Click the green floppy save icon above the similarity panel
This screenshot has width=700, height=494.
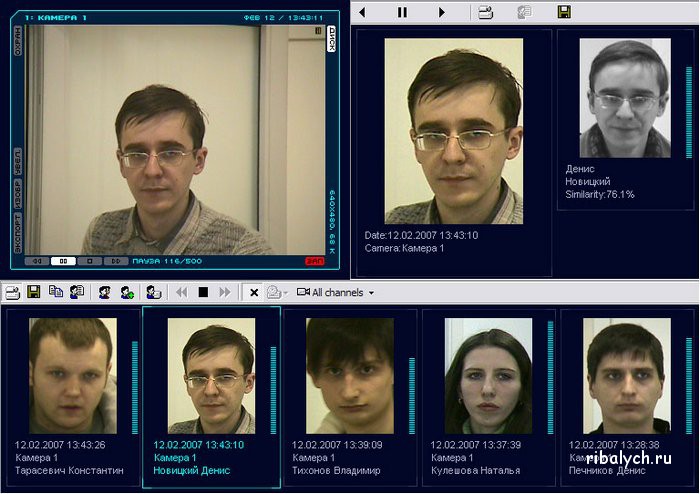(564, 12)
